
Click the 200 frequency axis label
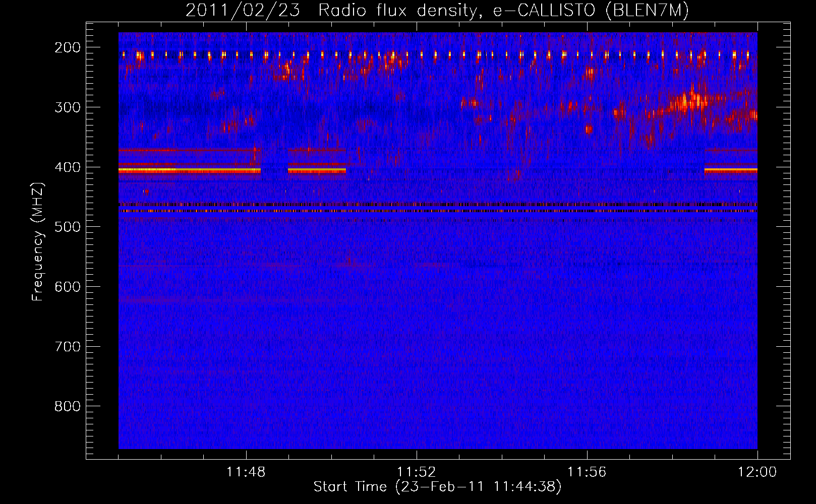click(x=68, y=47)
